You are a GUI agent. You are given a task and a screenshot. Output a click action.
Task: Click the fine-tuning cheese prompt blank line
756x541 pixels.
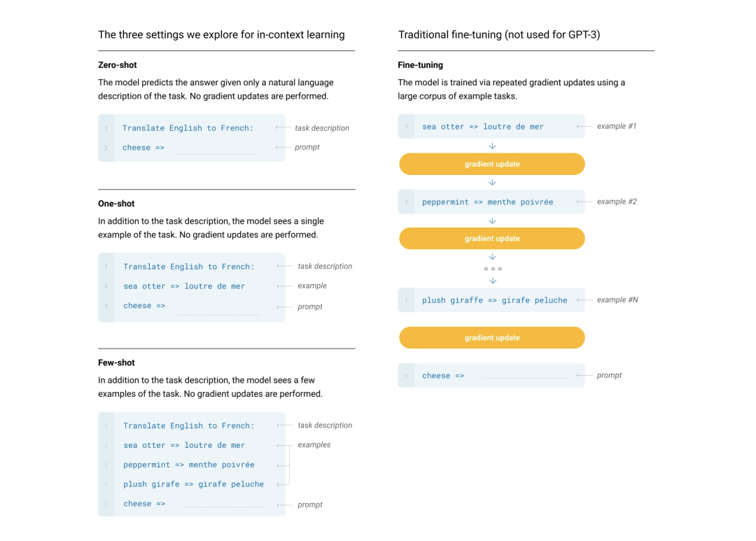(x=524, y=378)
